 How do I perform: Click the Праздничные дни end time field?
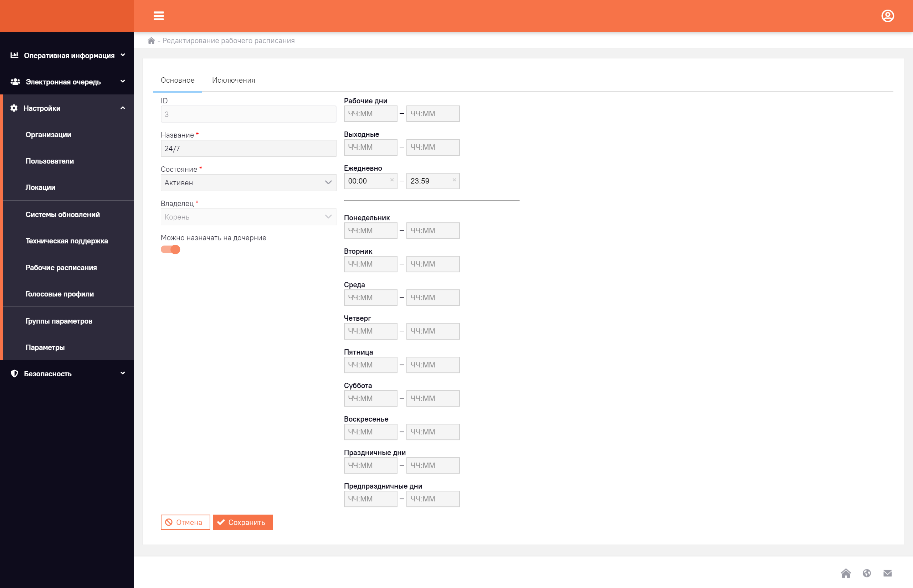(x=433, y=465)
